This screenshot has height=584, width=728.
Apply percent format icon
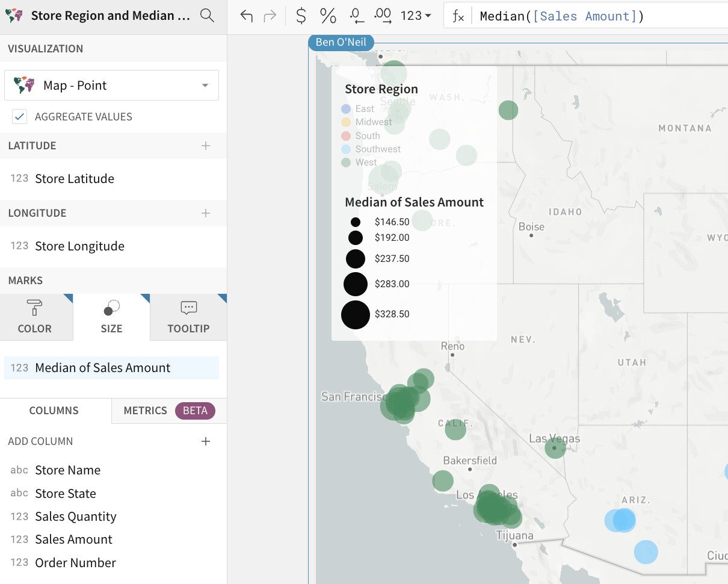(x=328, y=16)
